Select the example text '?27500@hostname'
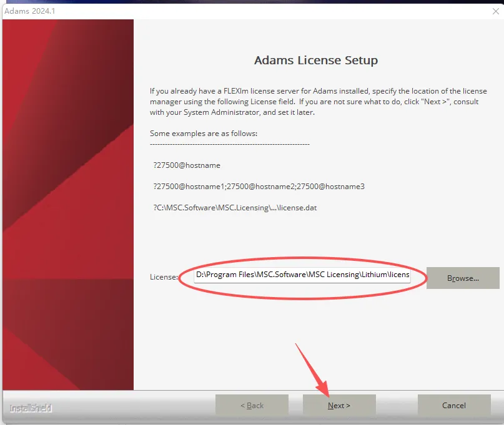The image size is (504, 425). tap(187, 165)
